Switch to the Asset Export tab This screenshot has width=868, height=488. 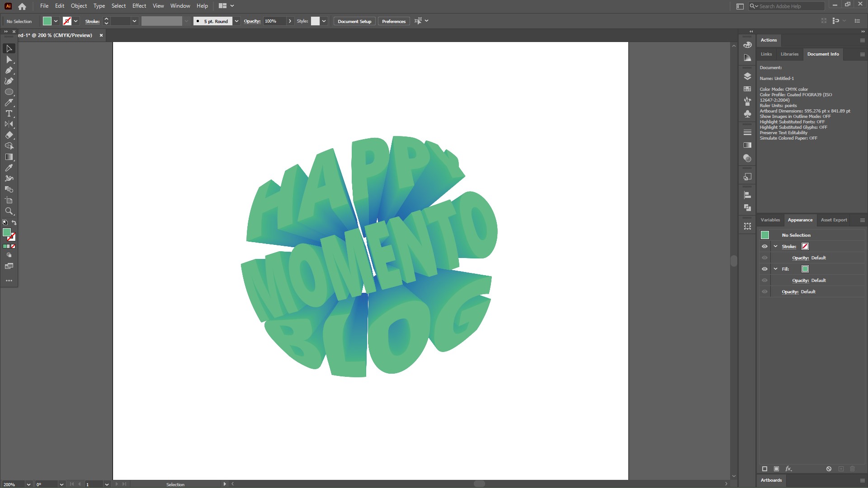point(834,220)
